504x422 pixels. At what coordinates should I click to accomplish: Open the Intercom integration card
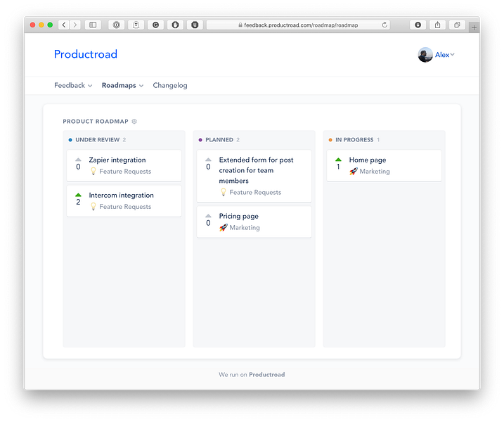124,200
